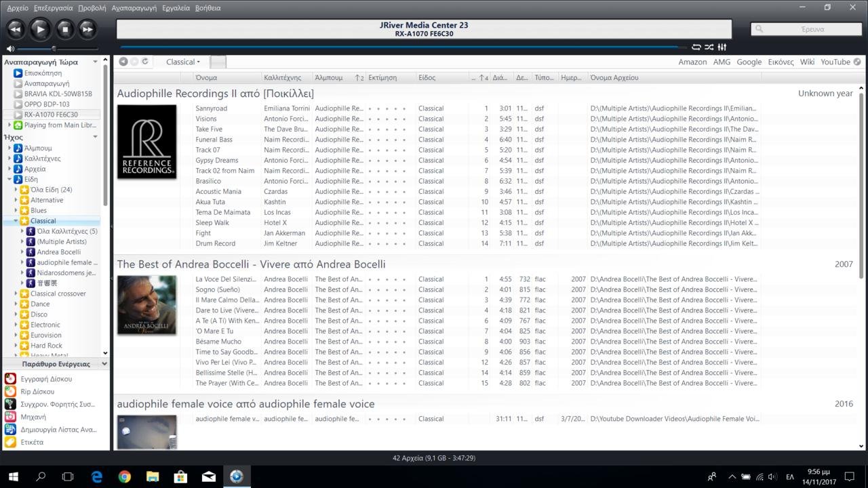Open the Εικόνες link

click(x=781, y=62)
